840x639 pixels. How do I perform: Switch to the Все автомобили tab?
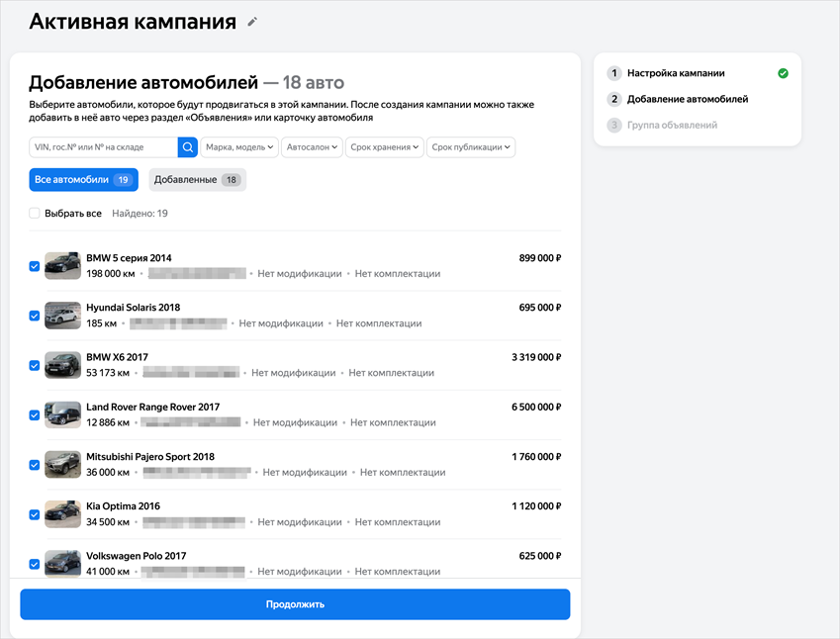click(x=83, y=180)
